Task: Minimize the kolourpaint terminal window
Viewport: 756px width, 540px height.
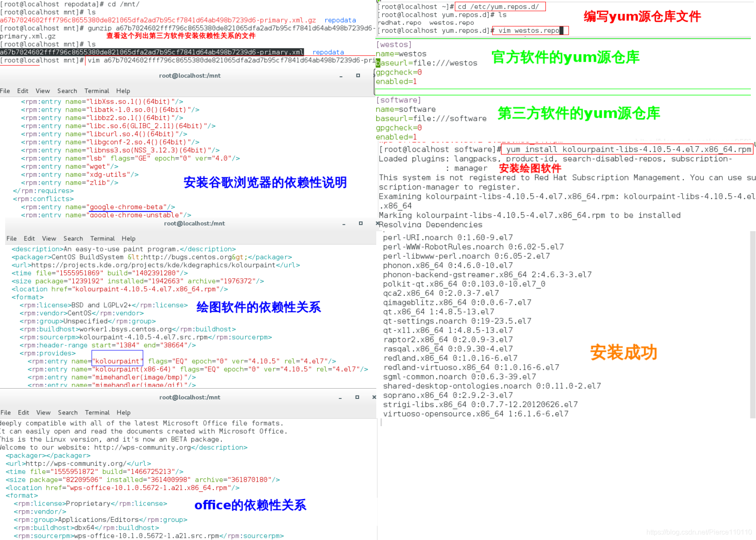Action: click(x=344, y=224)
